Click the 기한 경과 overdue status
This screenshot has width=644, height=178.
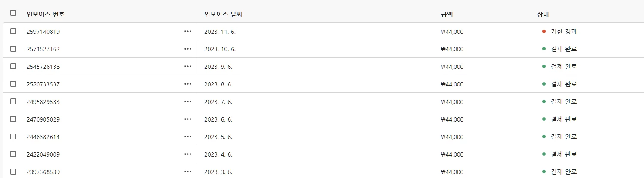(562, 31)
